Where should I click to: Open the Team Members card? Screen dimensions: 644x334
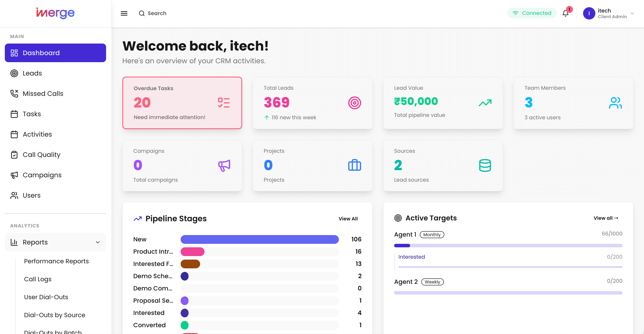573,103
